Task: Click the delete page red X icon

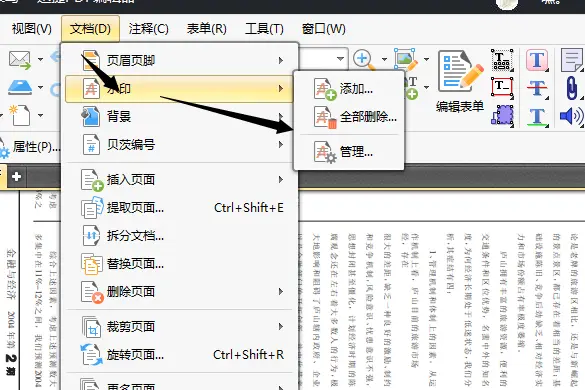Action: (x=92, y=292)
